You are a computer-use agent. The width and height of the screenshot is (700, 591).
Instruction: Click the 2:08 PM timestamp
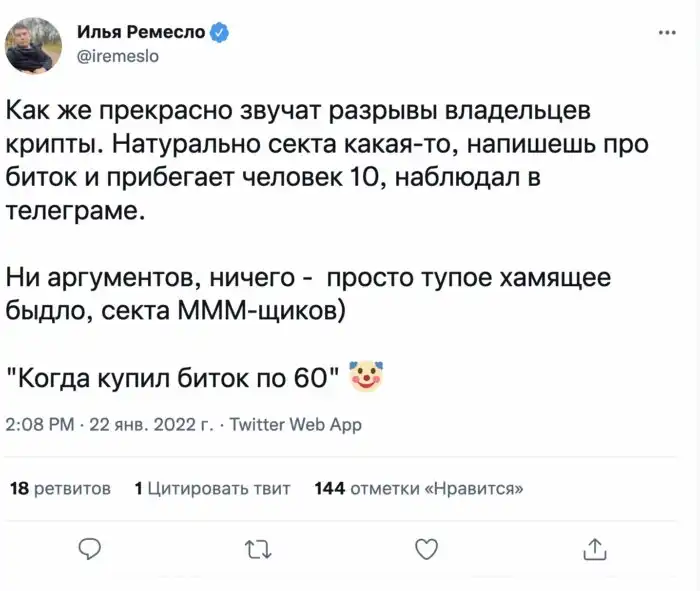[41, 425]
